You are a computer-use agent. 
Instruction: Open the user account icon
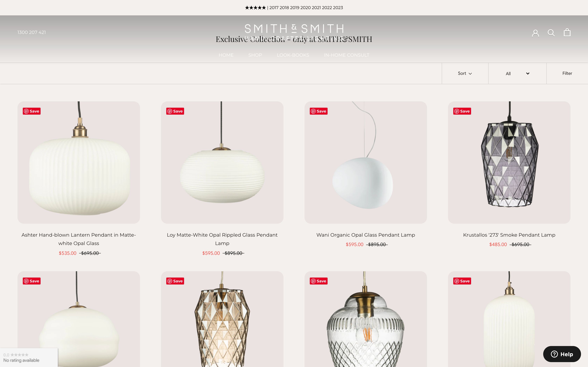535,33
